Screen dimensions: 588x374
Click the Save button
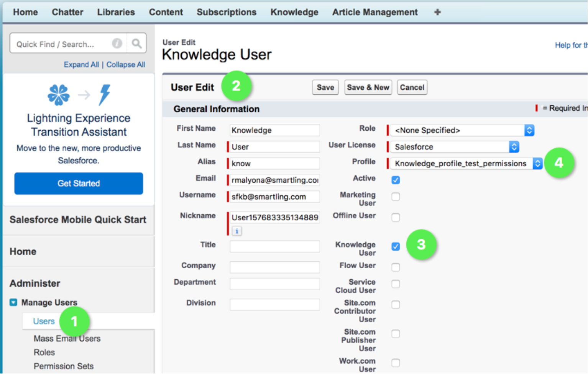(325, 87)
